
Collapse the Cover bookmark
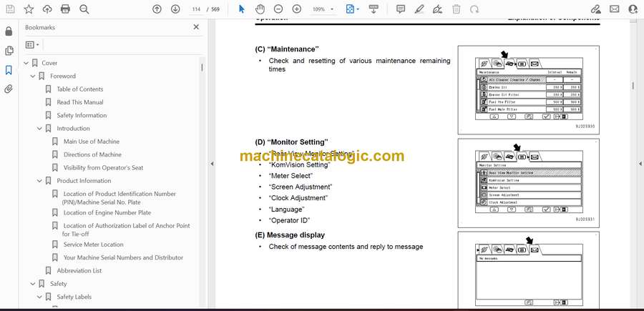coord(26,63)
